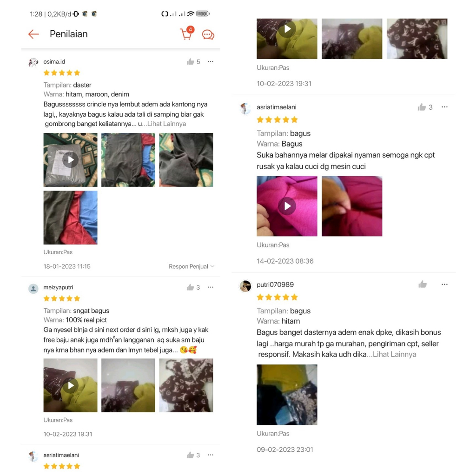Like osima.id's review with thumbs up
The image size is (476, 476).
(190, 62)
